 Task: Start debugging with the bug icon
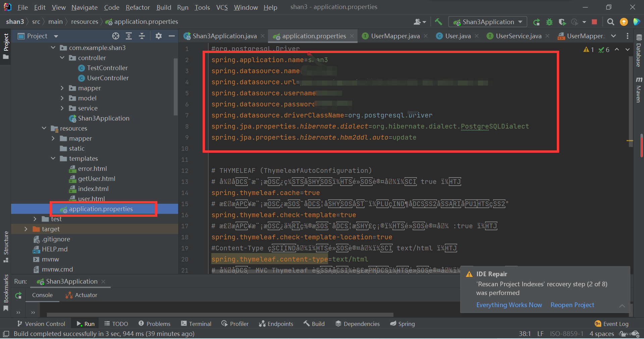point(549,22)
